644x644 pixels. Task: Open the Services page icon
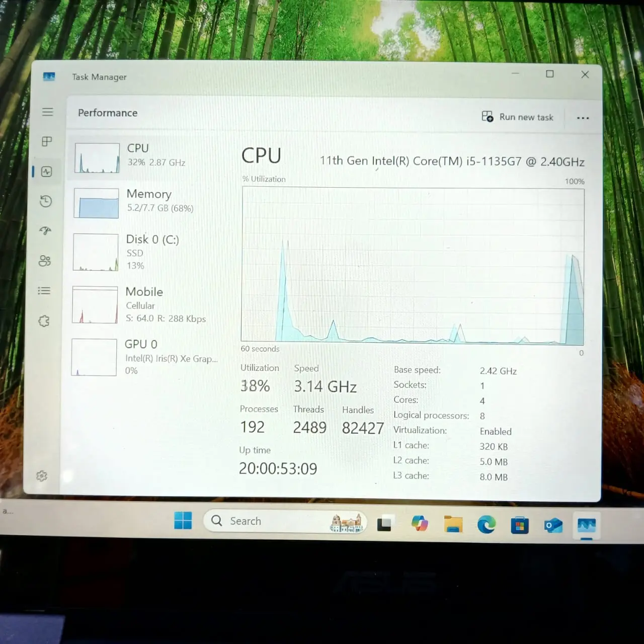click(x=44, y=321)
